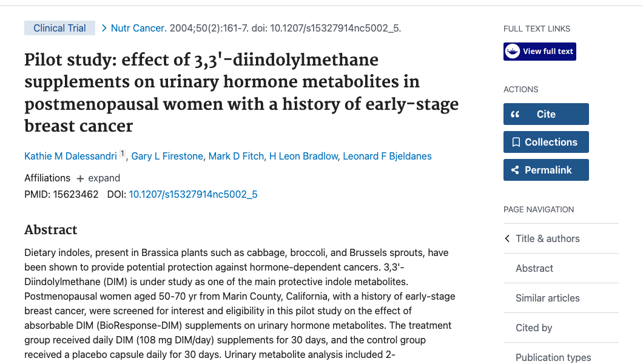643x364 pixels.
Task: Switch to the Similar articles section
Action: point(547,298)
